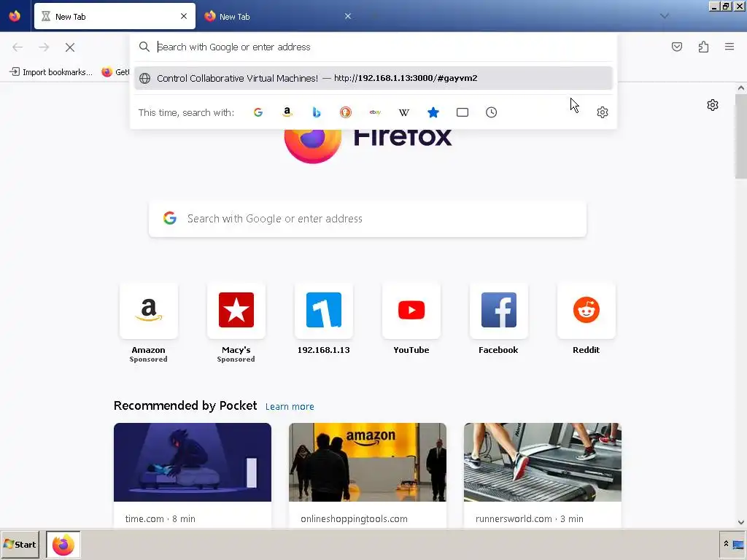This screenshot has height=560, width=747.
Task: Switch to the second New Tab
Action: [x=279, y=16]
